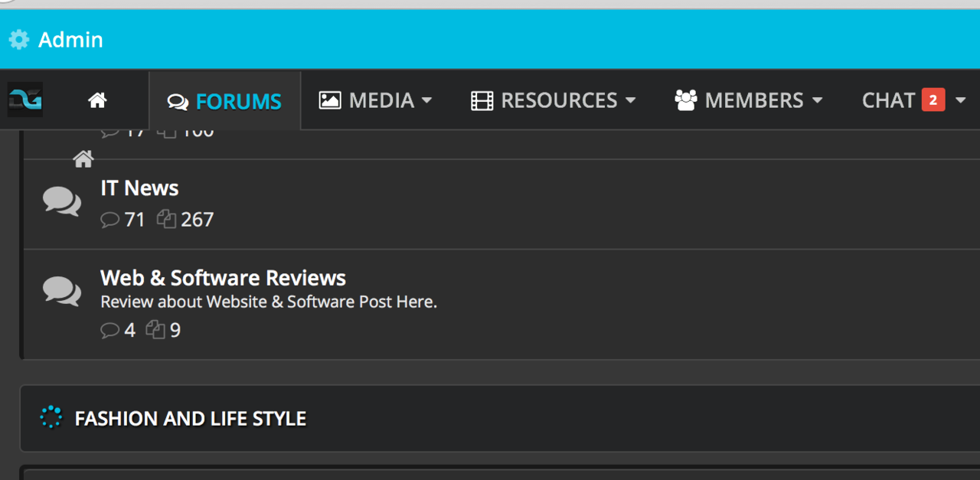Click the red Chat badge showing 2
The image size is (980, 480).
(933, 100)
